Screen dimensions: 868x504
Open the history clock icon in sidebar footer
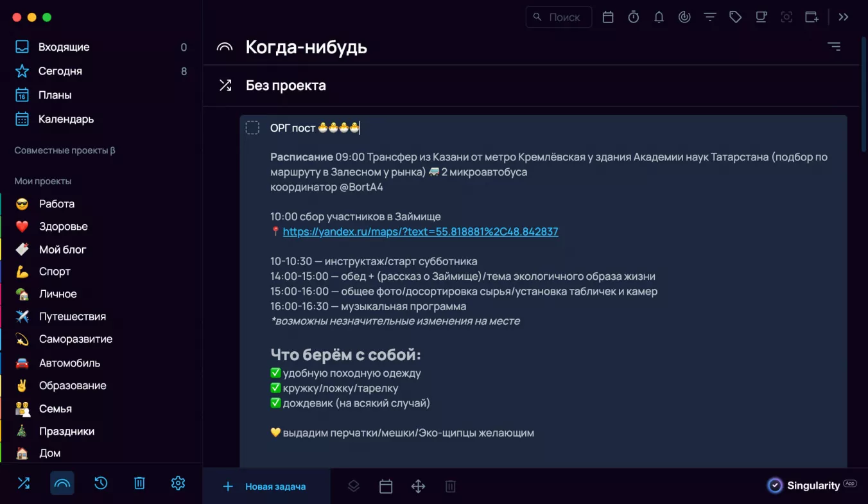(x=101, y=483)
